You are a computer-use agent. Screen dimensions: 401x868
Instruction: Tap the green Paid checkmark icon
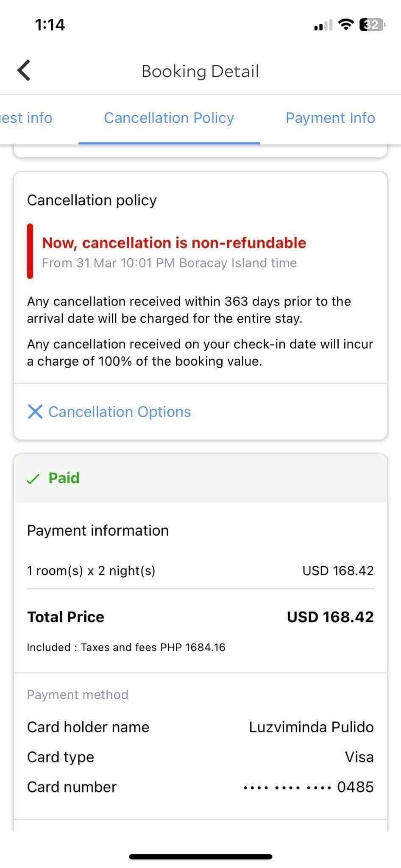pyautogui.click(x=33, y=479)
